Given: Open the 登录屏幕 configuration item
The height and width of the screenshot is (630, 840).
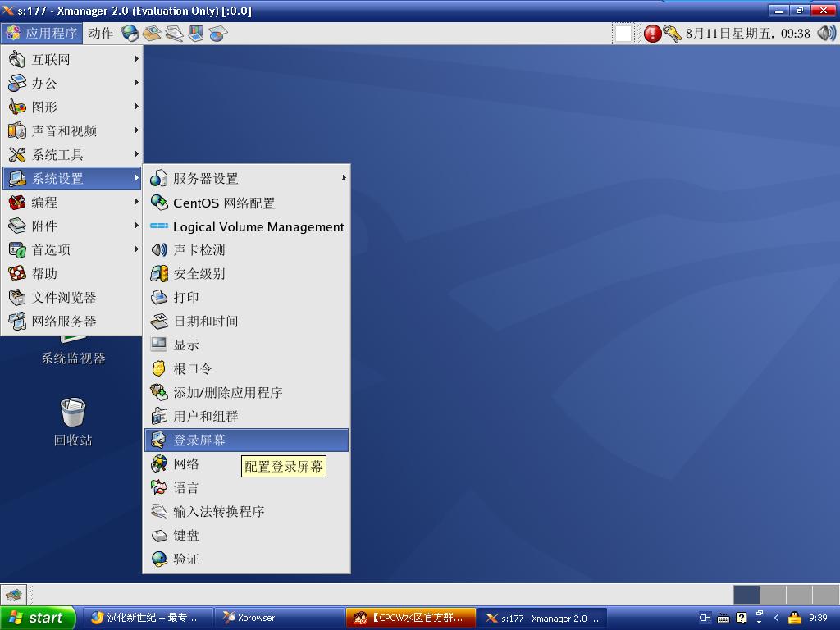Looking at the screenshot, I should (247, 440).
